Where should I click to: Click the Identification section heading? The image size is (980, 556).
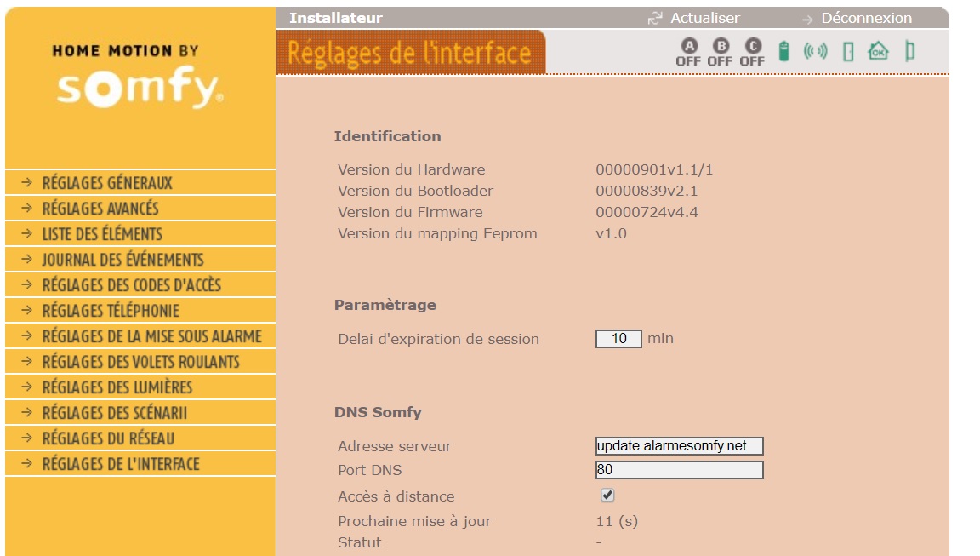(388, 136)
